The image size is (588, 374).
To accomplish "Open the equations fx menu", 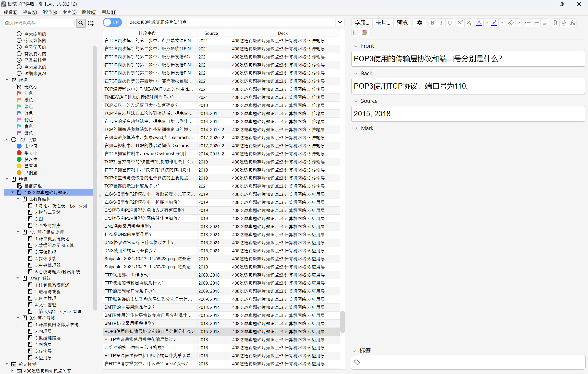I will (x=573, y=23).
